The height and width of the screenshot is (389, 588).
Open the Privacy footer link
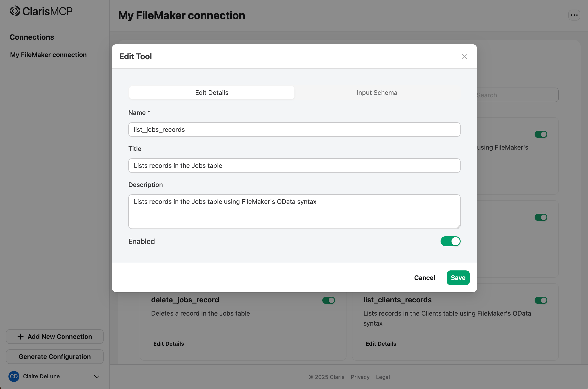pyautogui.click(x=360, y=377)
